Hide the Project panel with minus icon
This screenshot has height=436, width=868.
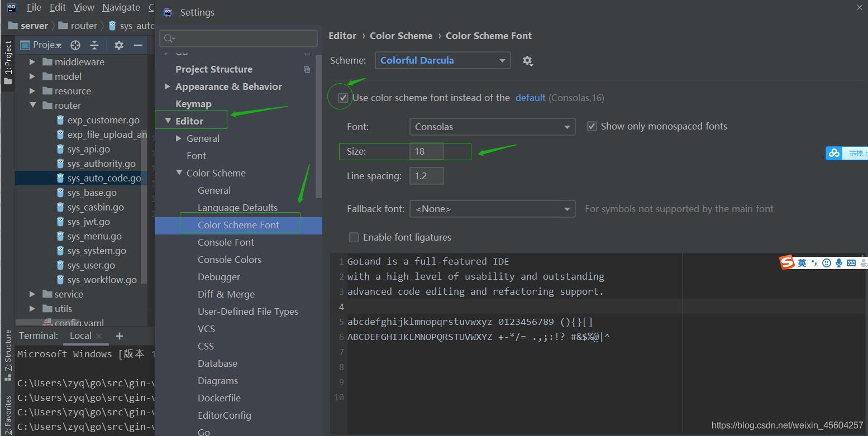(x=137, y=45)
